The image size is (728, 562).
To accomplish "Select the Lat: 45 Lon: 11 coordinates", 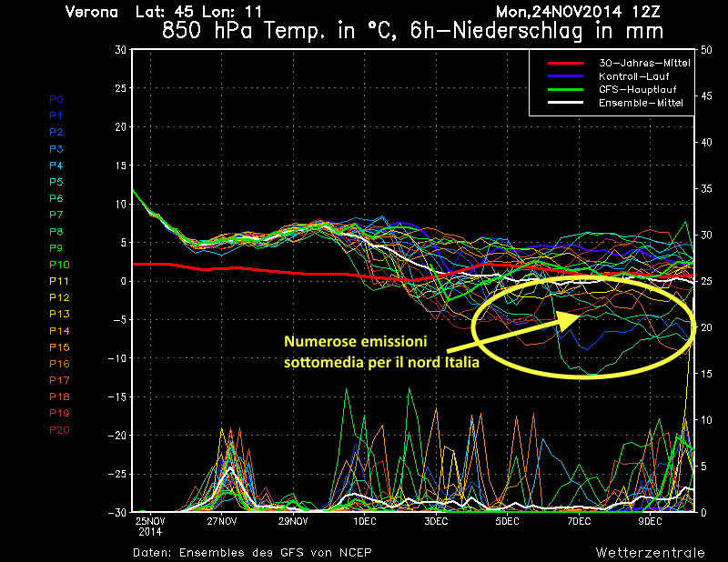I will 198,12.
